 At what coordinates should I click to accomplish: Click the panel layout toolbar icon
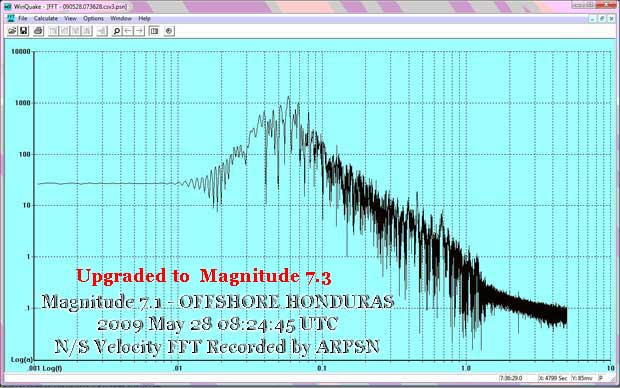154,31
